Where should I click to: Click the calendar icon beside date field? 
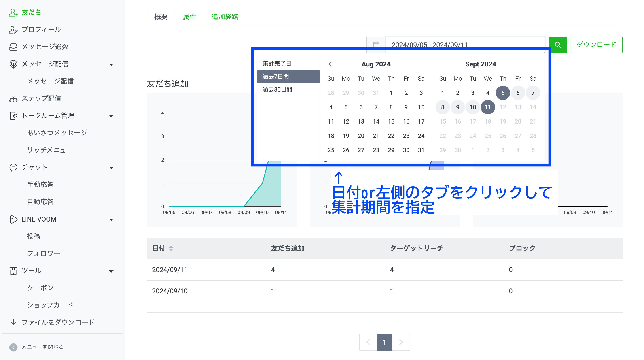coord(376,44)
